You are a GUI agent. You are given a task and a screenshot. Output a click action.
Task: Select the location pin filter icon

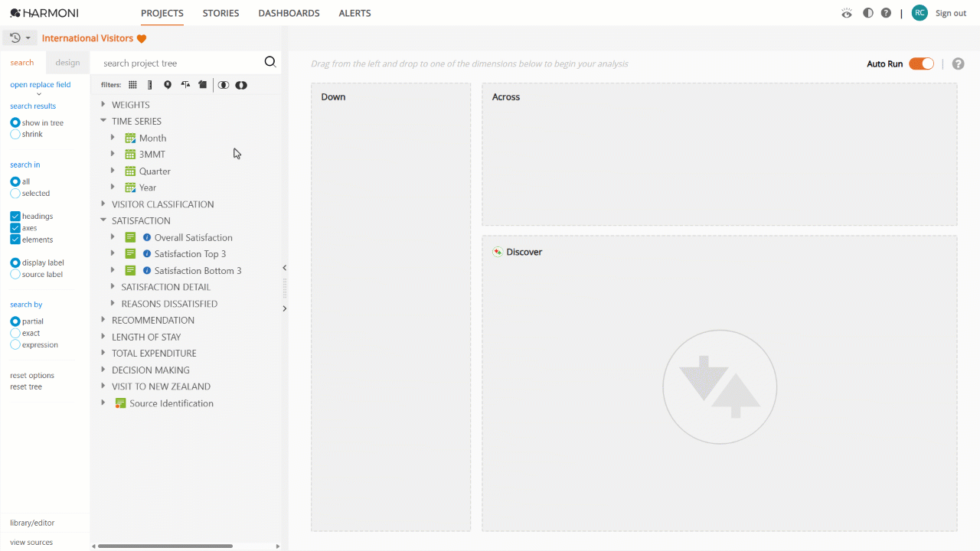168,85
